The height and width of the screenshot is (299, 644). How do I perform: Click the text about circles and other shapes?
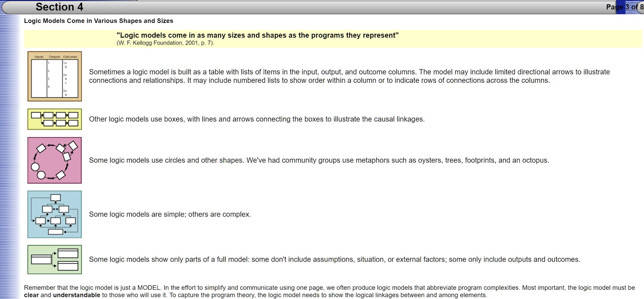click(319, 160)
